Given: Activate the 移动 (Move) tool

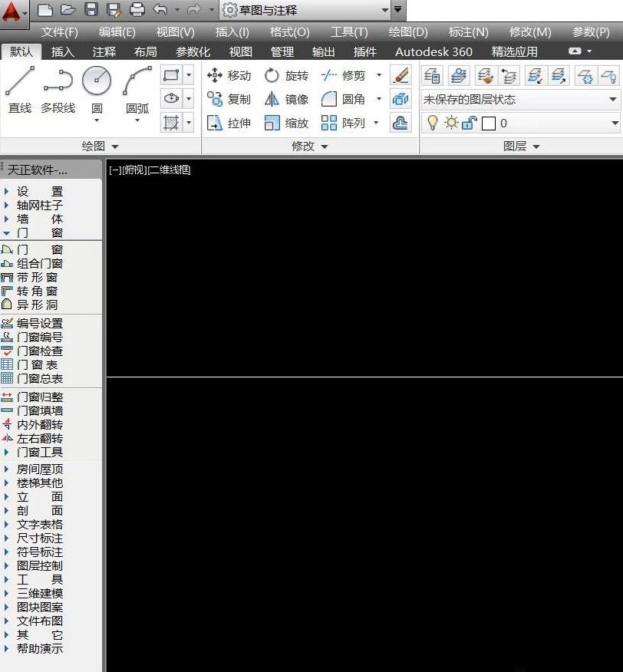Looking at the screenshot, I should tap(234, 75).
